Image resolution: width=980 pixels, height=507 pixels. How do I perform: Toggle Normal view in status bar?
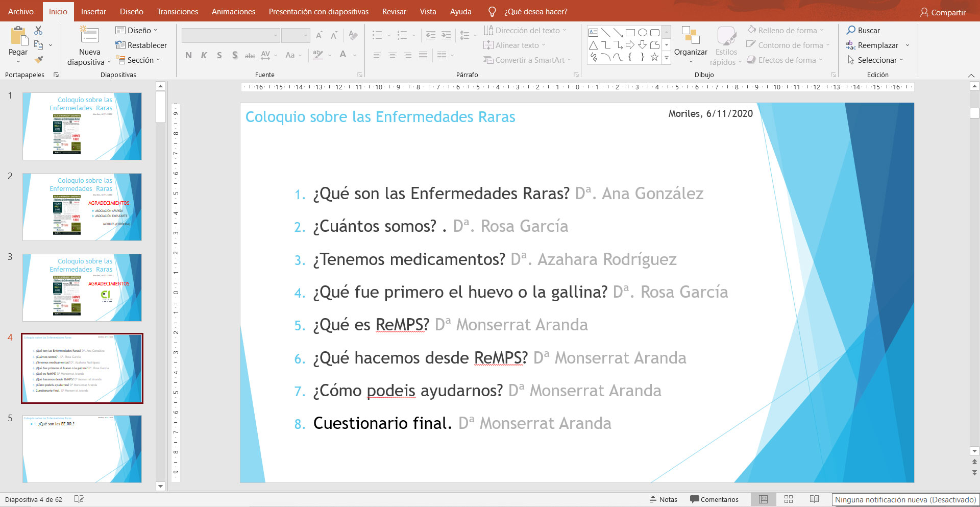pyautogui.click(x=763, y=499)
